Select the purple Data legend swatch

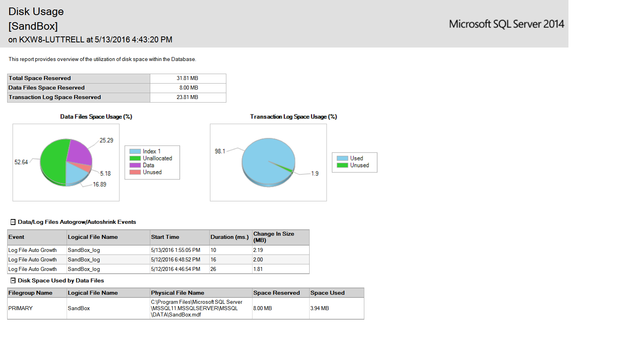(135, 165)
